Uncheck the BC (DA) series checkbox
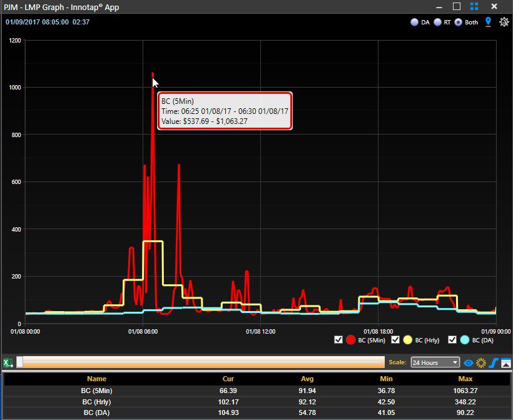This screenshot has width=513, height=420. 452,340
